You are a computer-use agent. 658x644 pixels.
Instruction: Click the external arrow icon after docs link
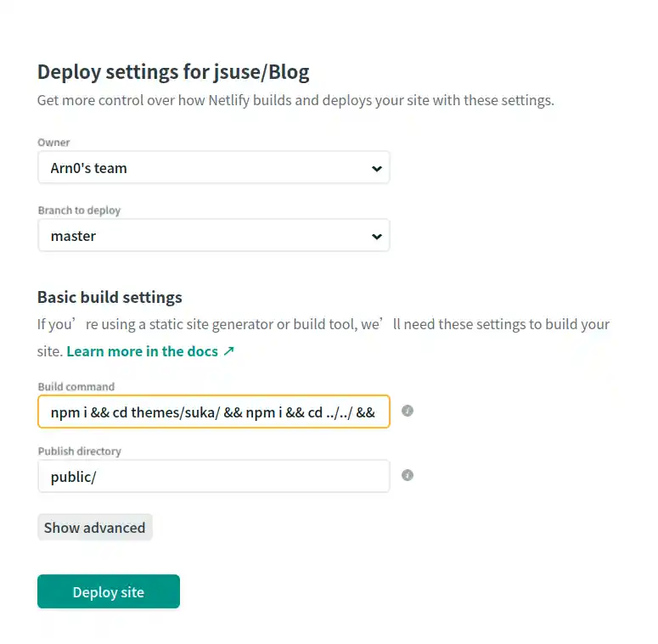[x=228, y=351]
